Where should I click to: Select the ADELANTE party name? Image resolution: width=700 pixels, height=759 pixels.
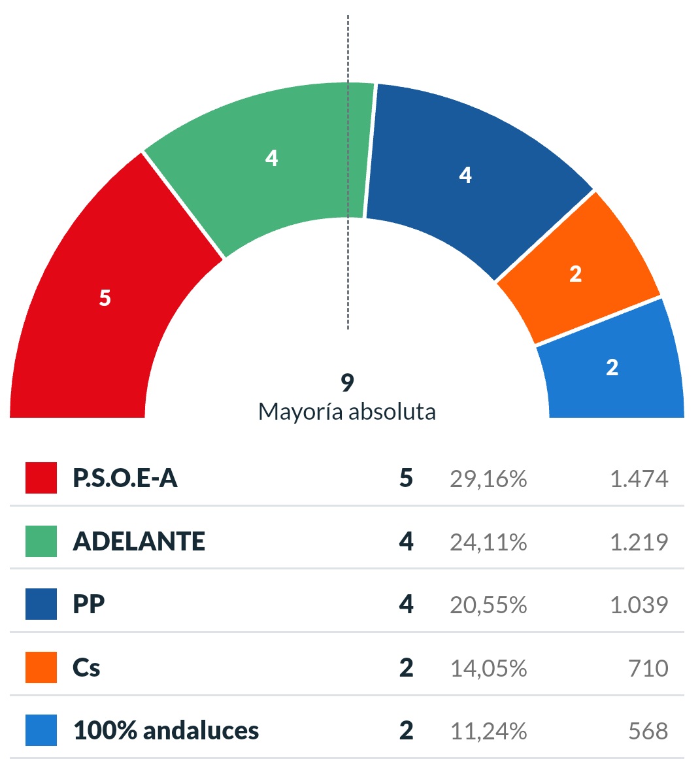139,541
